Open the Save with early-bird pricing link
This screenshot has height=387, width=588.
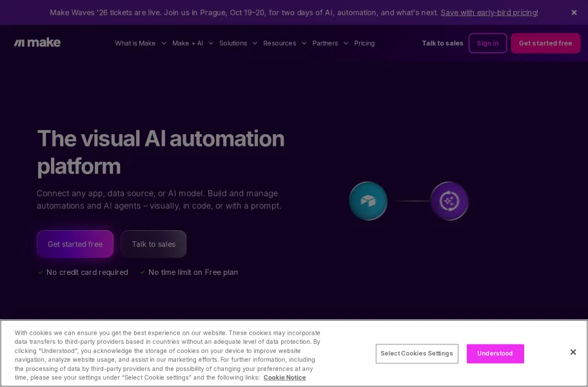point(489,12)
